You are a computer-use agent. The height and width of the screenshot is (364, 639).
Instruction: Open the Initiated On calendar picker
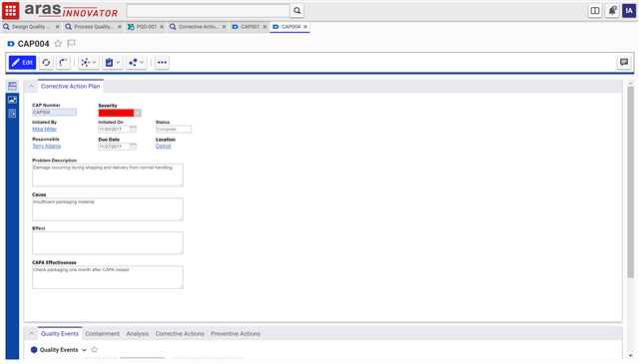pyautogui.click(x=133, y=129)
